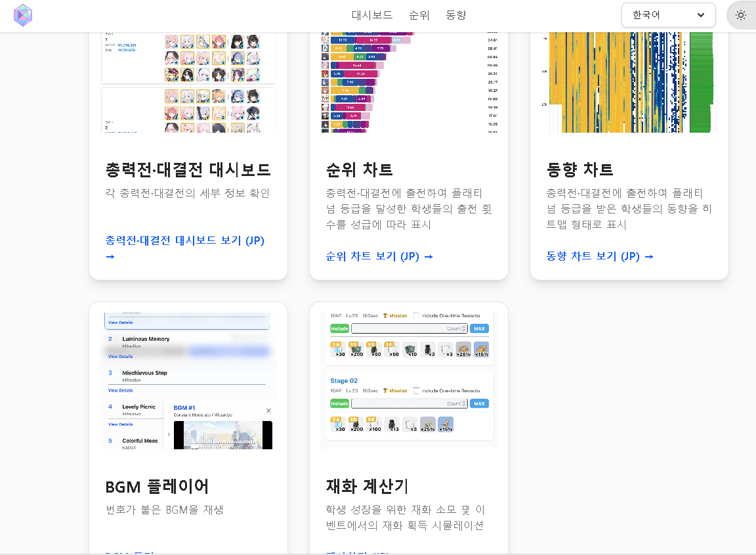Image resolution: width=756 pixels, height=555 pixels.
Task: Click the Count field in Stage 02
Action: click(x=409, y=403)
